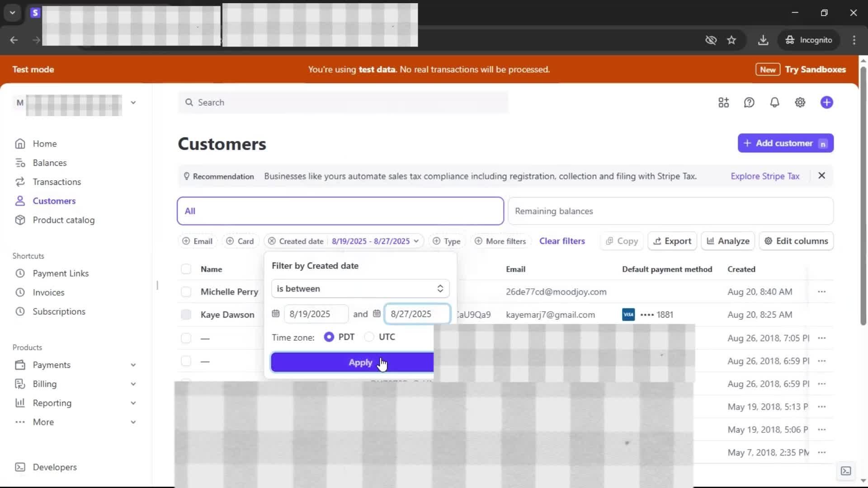Go to Transactions in sidebar

point(57,182)
